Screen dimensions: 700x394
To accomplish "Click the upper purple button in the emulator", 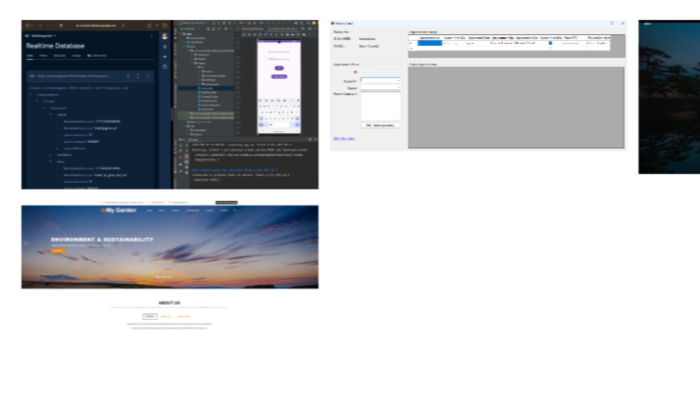I will 279,68.
